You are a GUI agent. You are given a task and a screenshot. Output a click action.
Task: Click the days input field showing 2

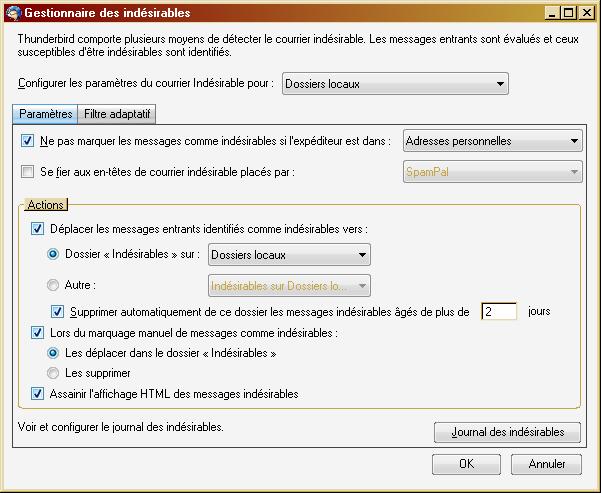click(x=499, y=311)
